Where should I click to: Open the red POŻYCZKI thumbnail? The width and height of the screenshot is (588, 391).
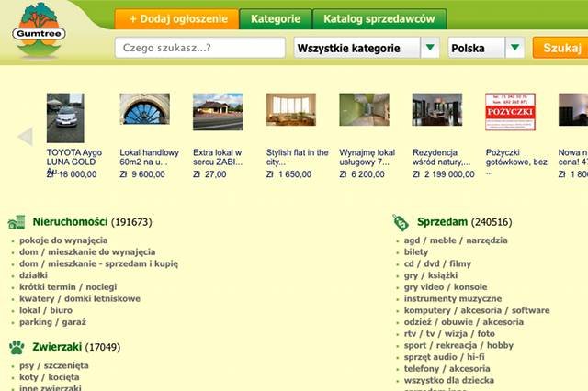510,112
